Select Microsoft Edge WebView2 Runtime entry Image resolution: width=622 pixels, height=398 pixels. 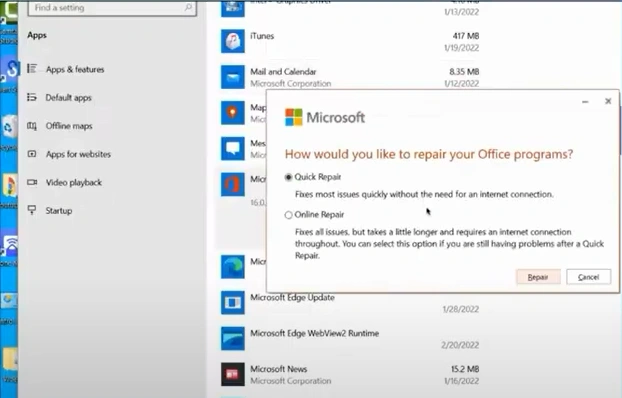315,333
